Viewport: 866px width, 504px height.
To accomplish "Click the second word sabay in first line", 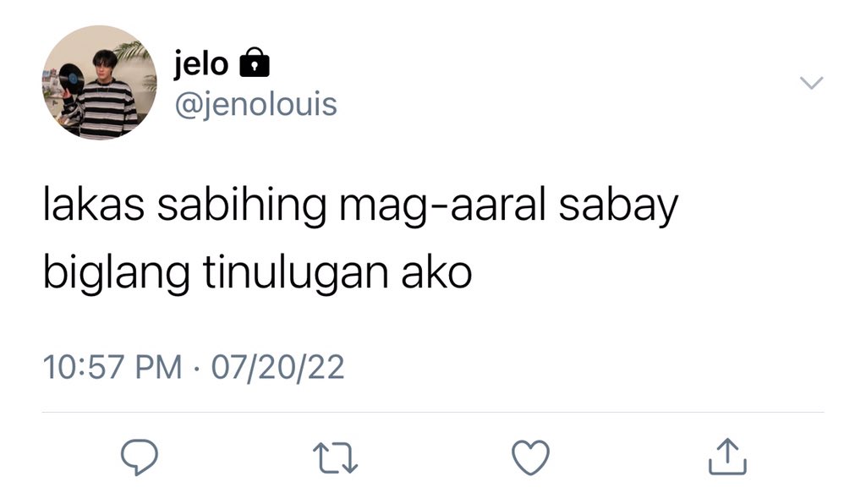I will coord(618,205).
